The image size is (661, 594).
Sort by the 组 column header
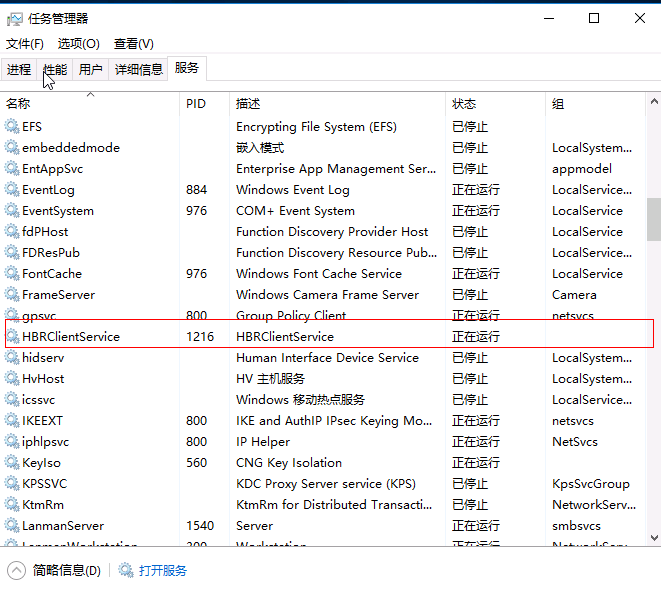click(595, 103)
